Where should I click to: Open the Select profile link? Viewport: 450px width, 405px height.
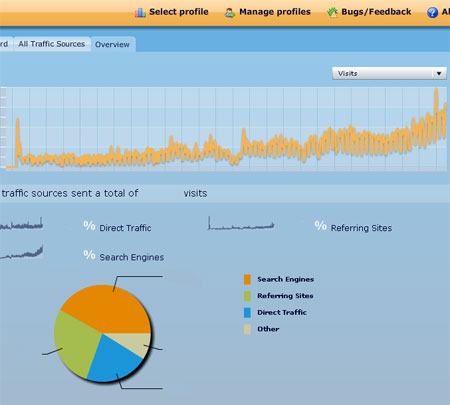click(x=179, y=12)
